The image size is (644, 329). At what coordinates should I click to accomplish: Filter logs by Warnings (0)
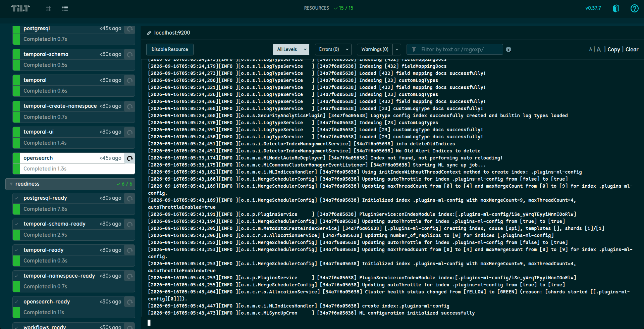375,49
